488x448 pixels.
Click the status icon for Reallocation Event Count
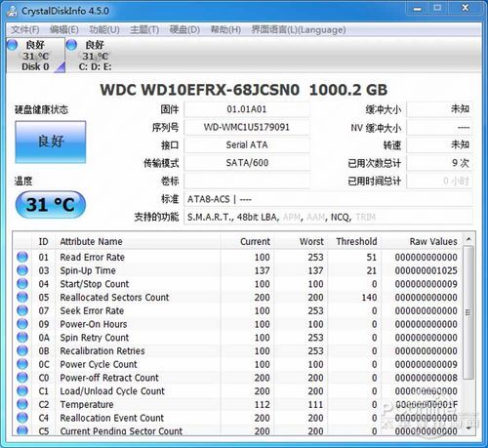[x=22, y=418]
